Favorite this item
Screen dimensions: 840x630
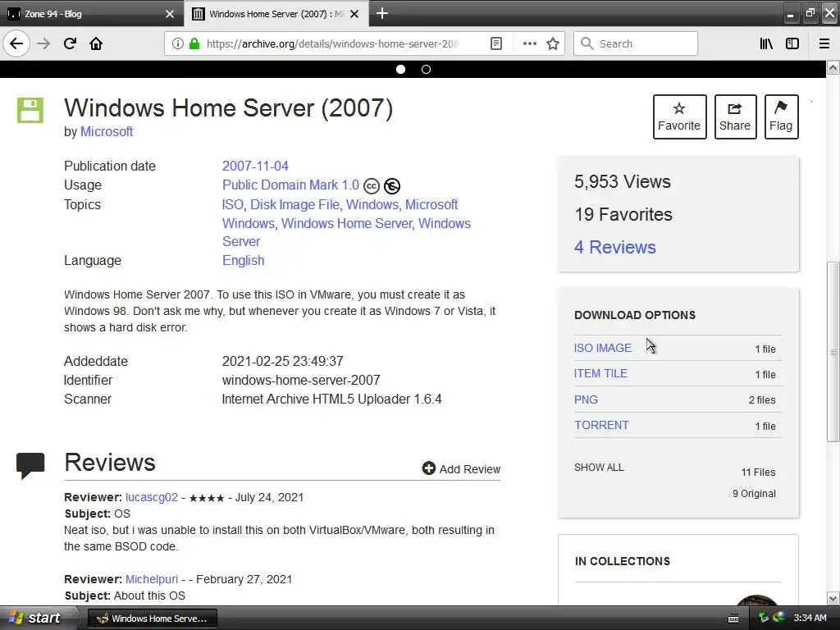click(x=679, y=116)
